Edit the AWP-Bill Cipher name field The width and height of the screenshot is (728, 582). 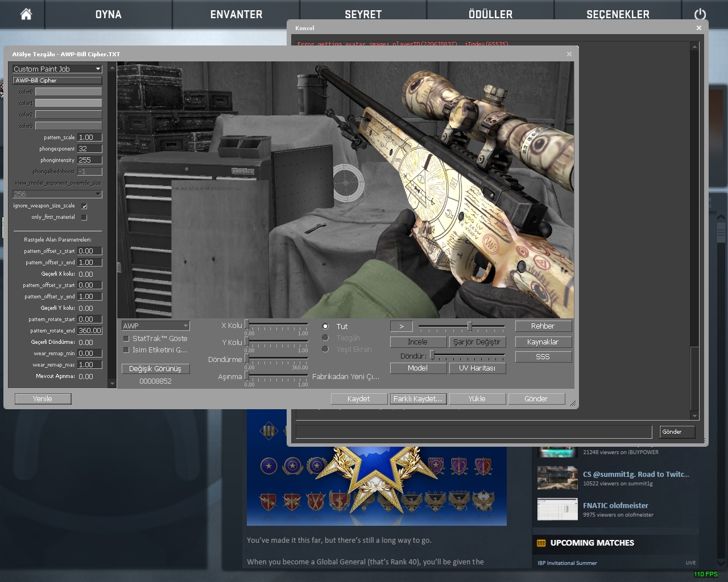[57, 81]
